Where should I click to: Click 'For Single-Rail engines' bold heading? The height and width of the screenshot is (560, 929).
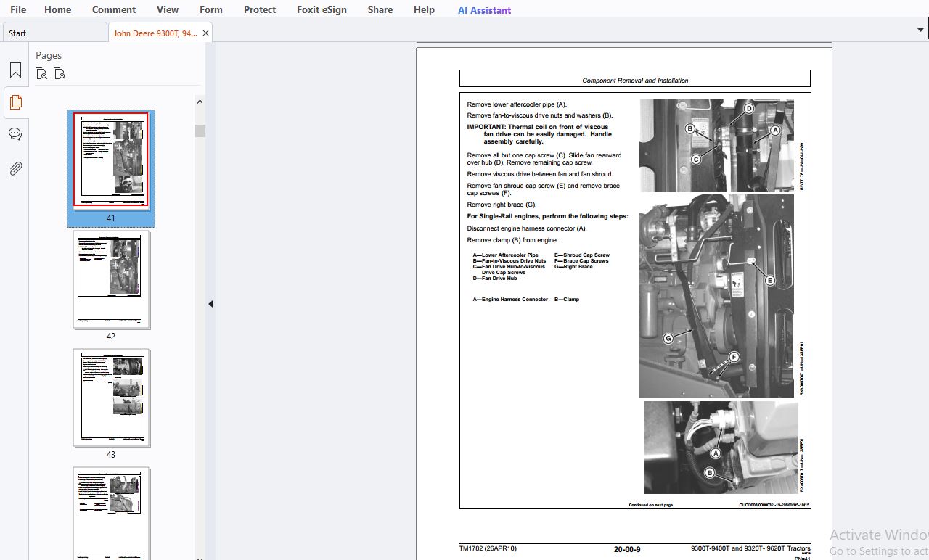[x=548, y=216]
